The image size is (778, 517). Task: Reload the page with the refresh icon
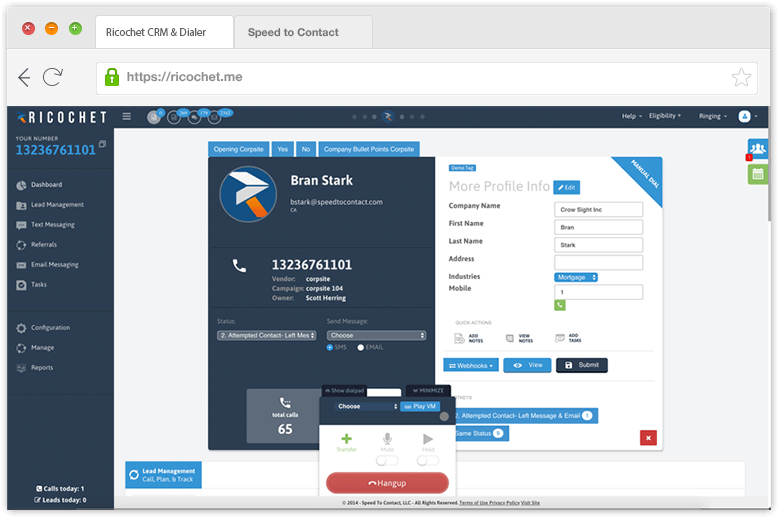click(x=53, y=77)
